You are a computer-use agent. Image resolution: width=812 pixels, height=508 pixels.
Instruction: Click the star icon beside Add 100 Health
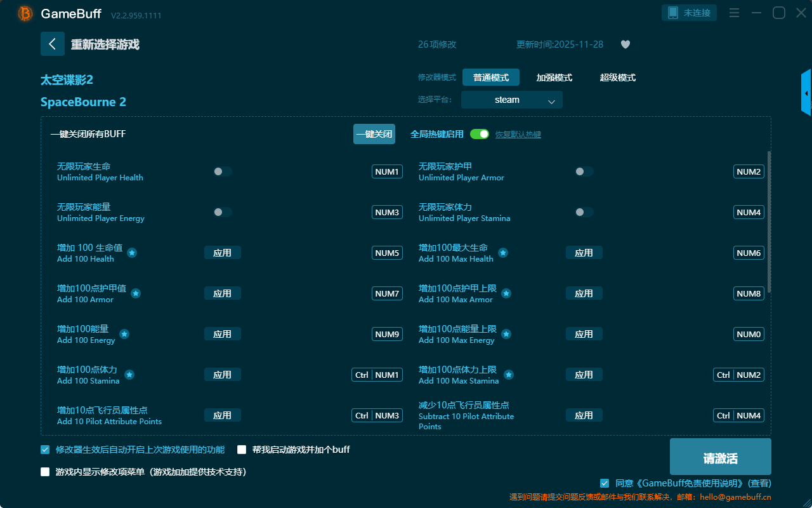(x=132, y=253)
